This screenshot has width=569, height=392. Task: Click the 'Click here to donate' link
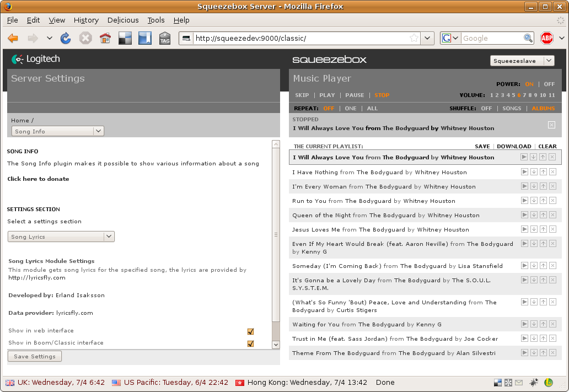click(x=38, y=179)
